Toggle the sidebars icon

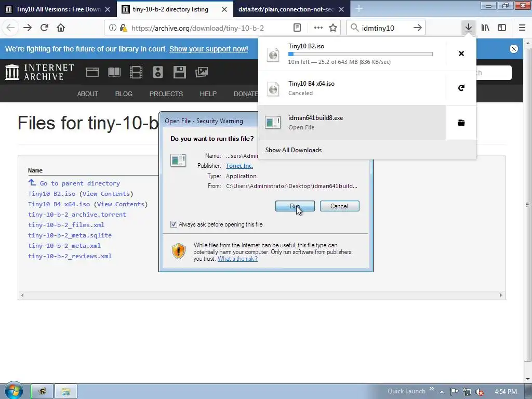tap(502, 28)
